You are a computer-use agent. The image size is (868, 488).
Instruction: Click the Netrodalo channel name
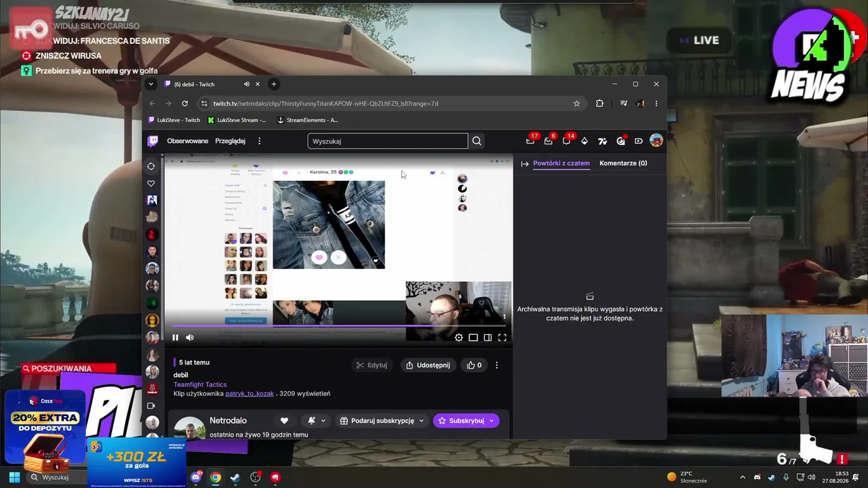[228, 421]
